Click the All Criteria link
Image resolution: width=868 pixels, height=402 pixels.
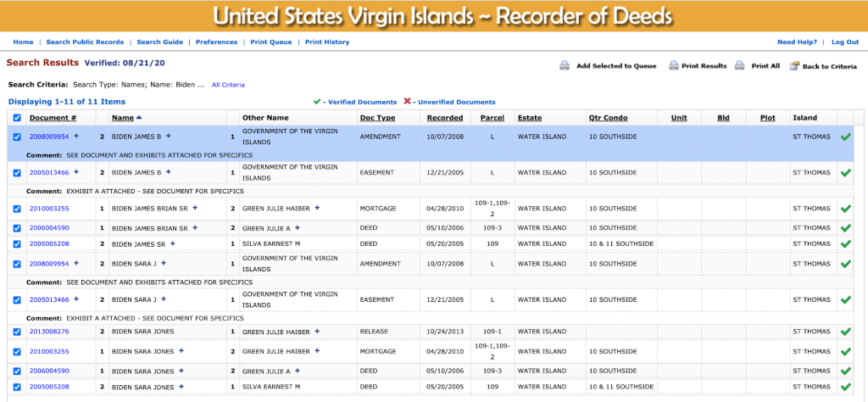(x=228, y=85)
